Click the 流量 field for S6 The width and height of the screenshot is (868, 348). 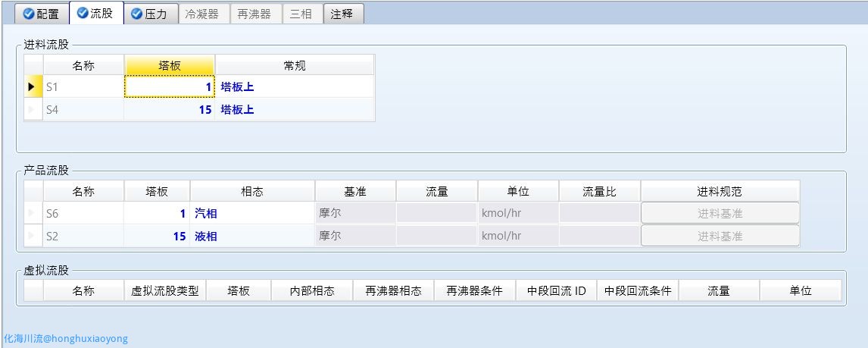coord(436,214)
